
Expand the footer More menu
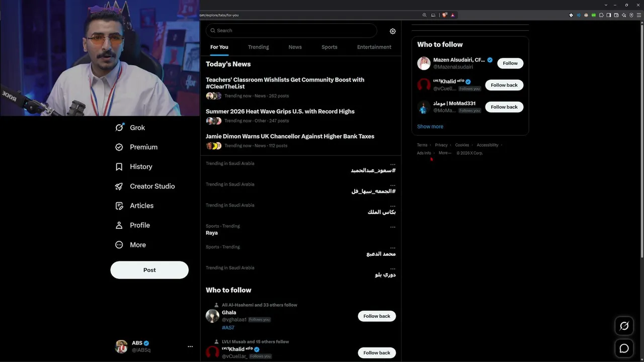click(445, 153)
